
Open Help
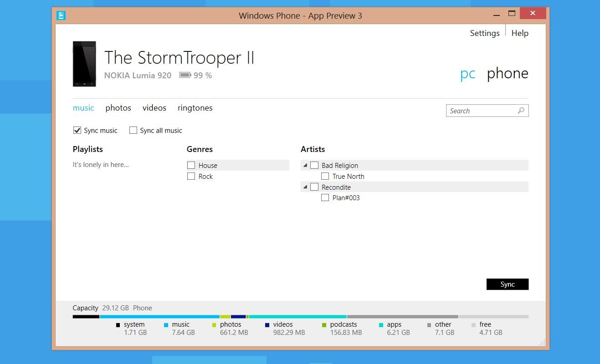pos(520,33)
